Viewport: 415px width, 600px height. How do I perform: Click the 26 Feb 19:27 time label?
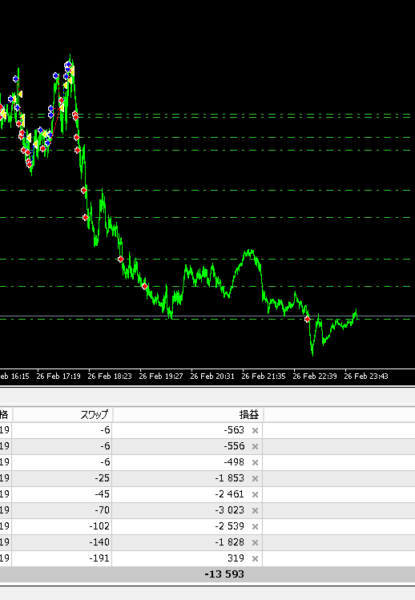(161, 377)
